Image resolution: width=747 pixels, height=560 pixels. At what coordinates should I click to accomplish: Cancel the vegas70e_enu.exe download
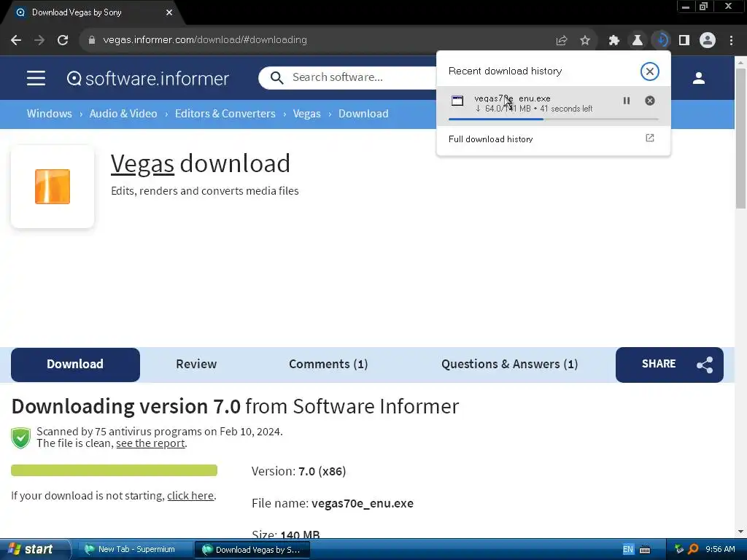(x=650, y=101)
